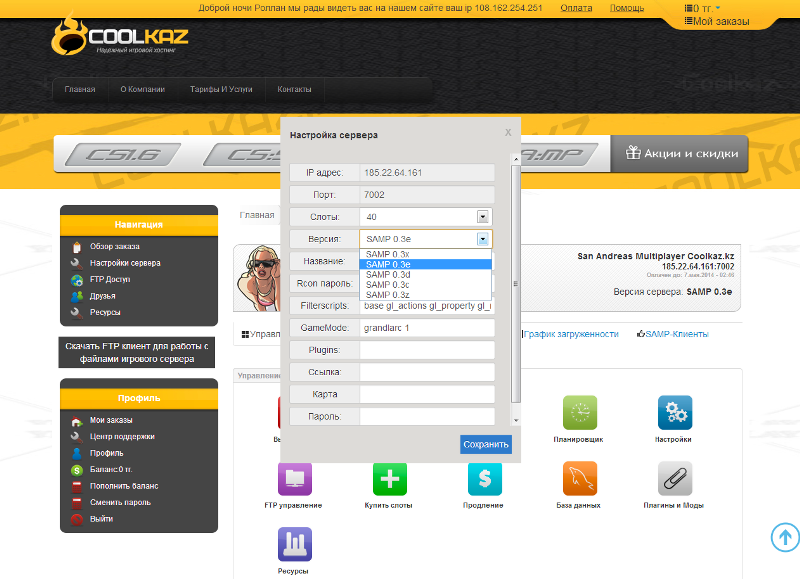Screen dimensions: 800x579
Task: Open the Планировщик clock icon
Action: (x=580, y=413)
